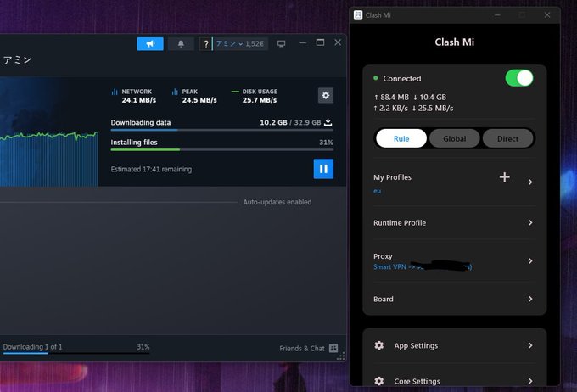Add a new profile with plus icon

pos(505,177)
